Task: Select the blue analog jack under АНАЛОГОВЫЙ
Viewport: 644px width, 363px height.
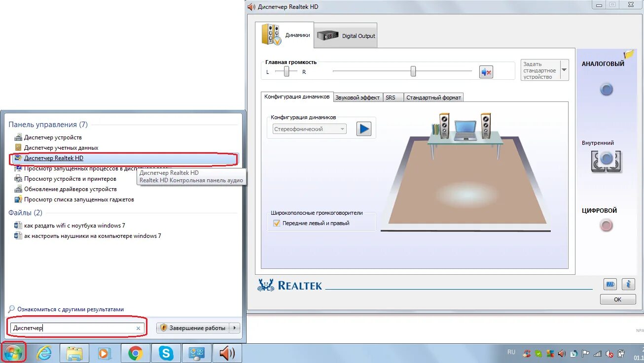Action: tap(606, 90)
